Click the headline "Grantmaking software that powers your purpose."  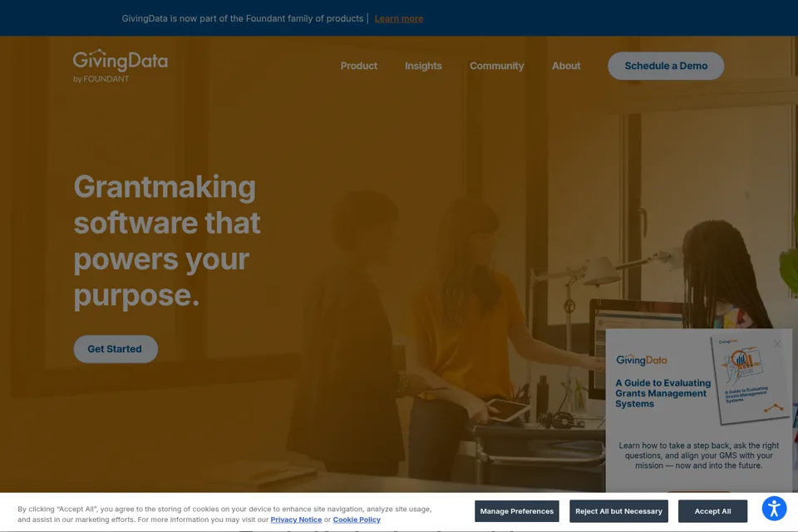tap(167, 240)
